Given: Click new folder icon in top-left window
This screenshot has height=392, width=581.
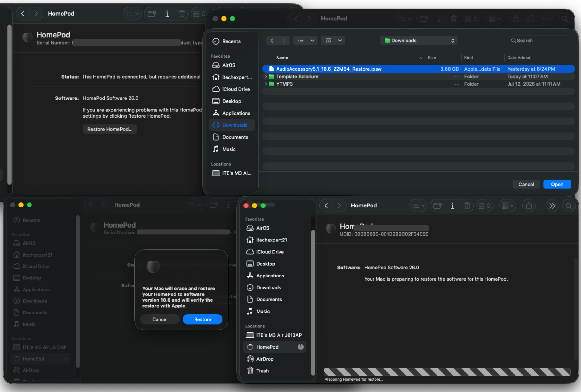Looking at the screenshot, I should (152, 14).
